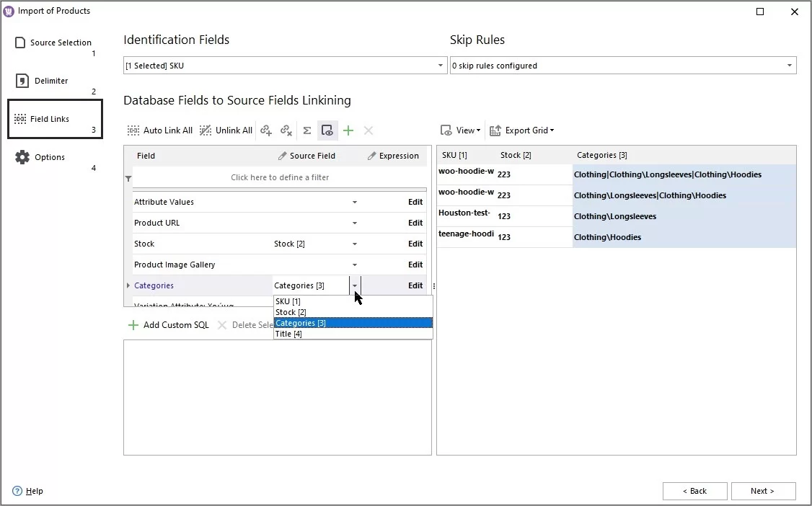The height and width of the screenshot is (506, 812).
Task: Go to the Delimiter step
Action: pyautogui.click(x=50, y=81)
